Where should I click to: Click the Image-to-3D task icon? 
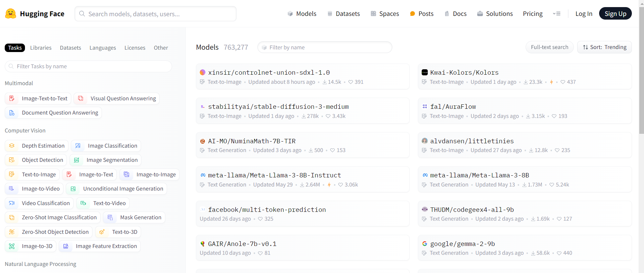pos(12,246)
